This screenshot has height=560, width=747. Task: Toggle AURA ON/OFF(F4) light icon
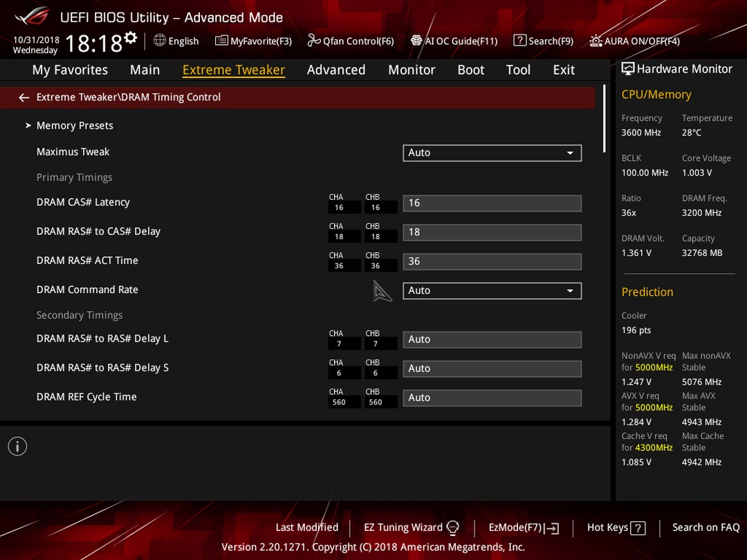596,41
